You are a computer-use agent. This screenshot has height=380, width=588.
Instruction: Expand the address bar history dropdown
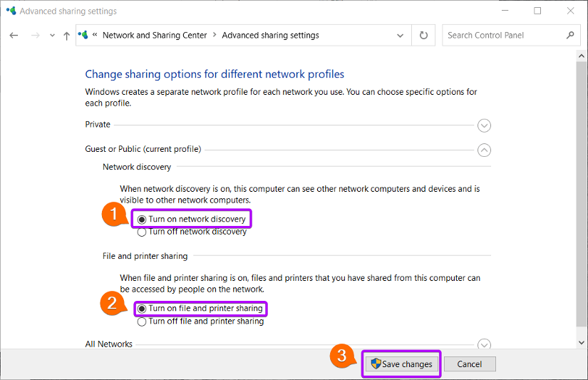coord(400,36)
